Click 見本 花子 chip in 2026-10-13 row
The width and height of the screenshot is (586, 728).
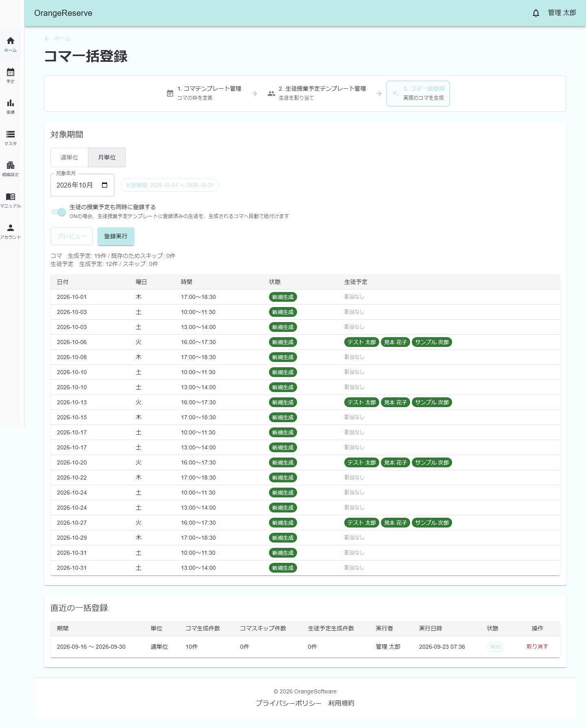(396, 403)
